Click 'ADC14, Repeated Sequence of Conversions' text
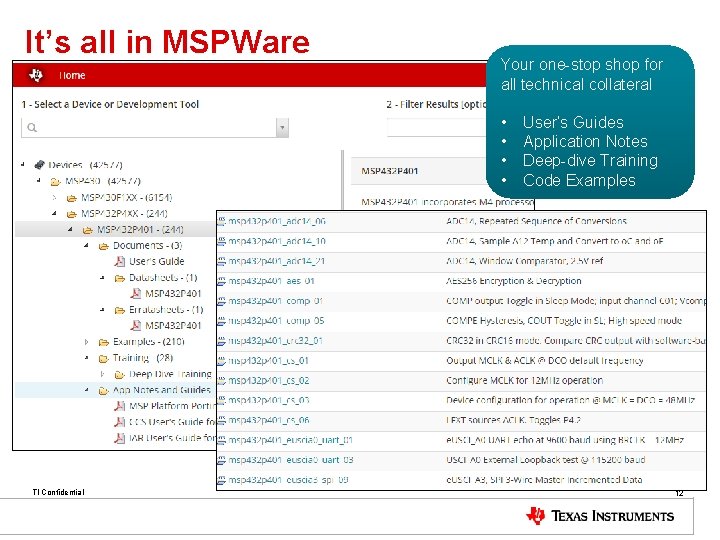720x540 pixels. click(536, 221)
